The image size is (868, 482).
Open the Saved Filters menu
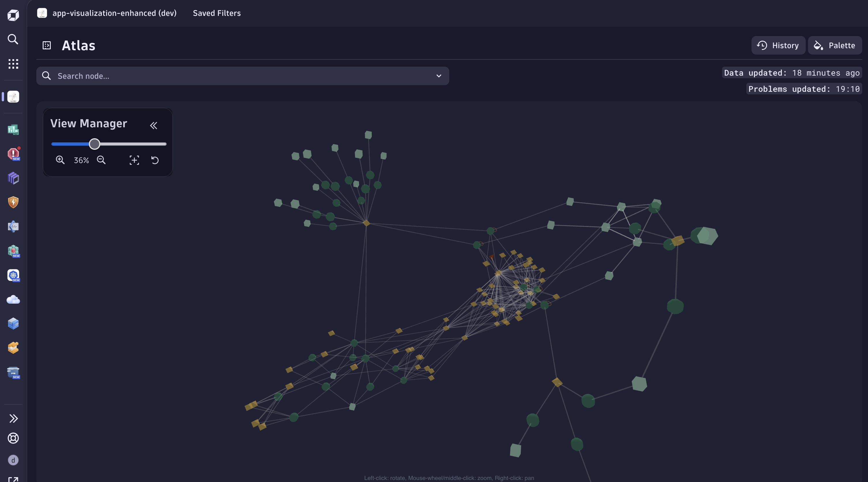click(216, 13)
